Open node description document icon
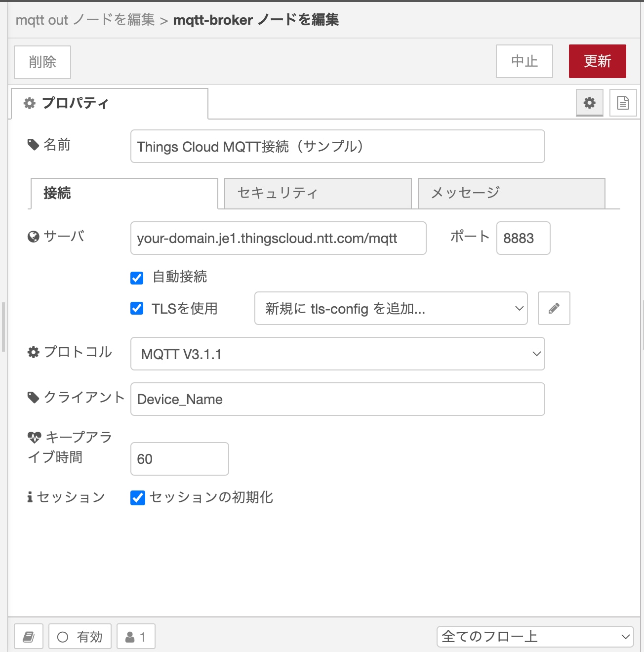Image resolution: width=644 pixels, height=652 pixels. pyautogui.click(x=623, y=103)
